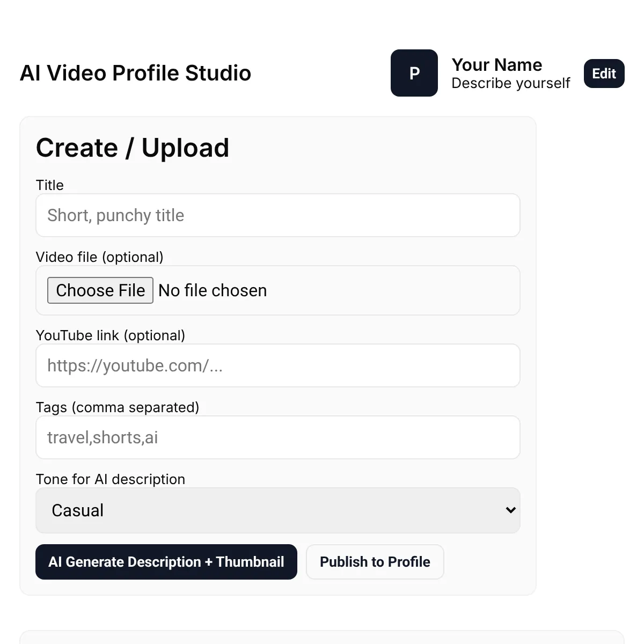This screenshot has height=644, width=644.
Task: Click the AI Video Profile Studio heading
Action: (x=136, y=73)
